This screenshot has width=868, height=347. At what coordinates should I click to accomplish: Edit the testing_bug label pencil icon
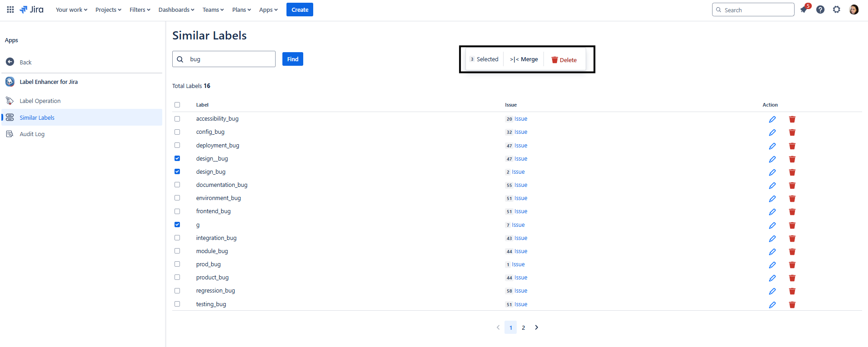[x=772, y=305]
